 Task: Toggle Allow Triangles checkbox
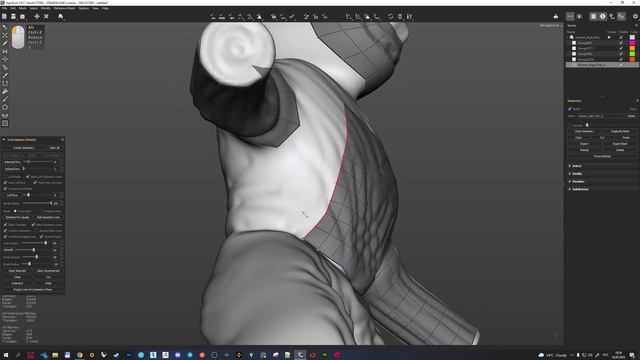5,224
